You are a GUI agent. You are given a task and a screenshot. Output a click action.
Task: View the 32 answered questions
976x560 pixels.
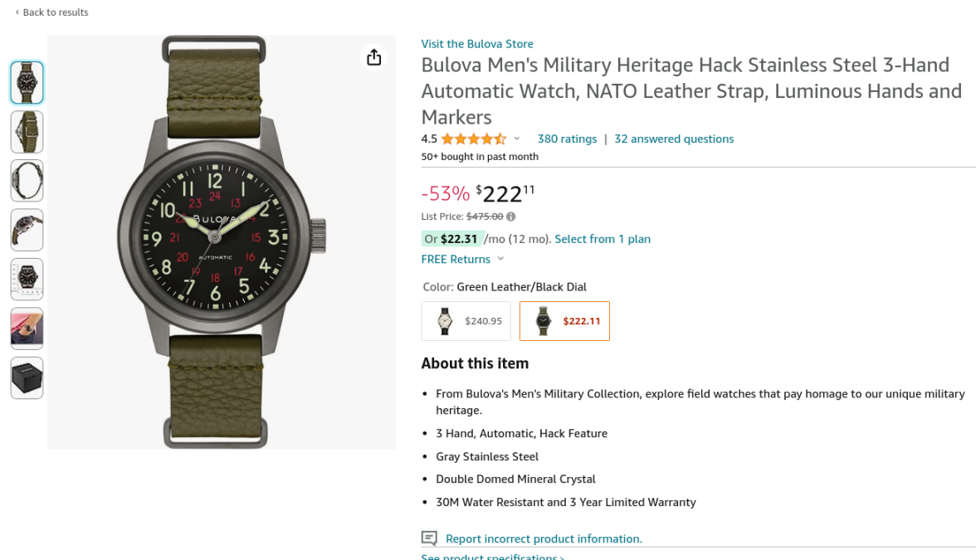tap(674, 139)
